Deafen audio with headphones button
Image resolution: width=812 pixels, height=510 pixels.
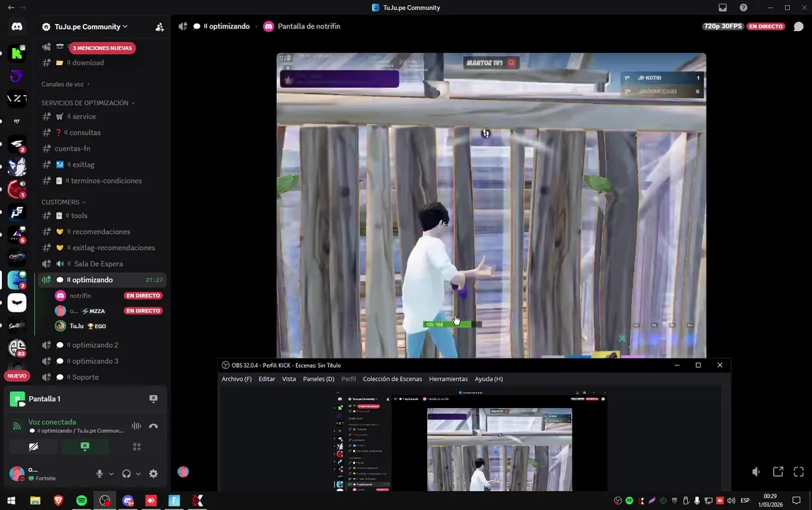(126, 473)
